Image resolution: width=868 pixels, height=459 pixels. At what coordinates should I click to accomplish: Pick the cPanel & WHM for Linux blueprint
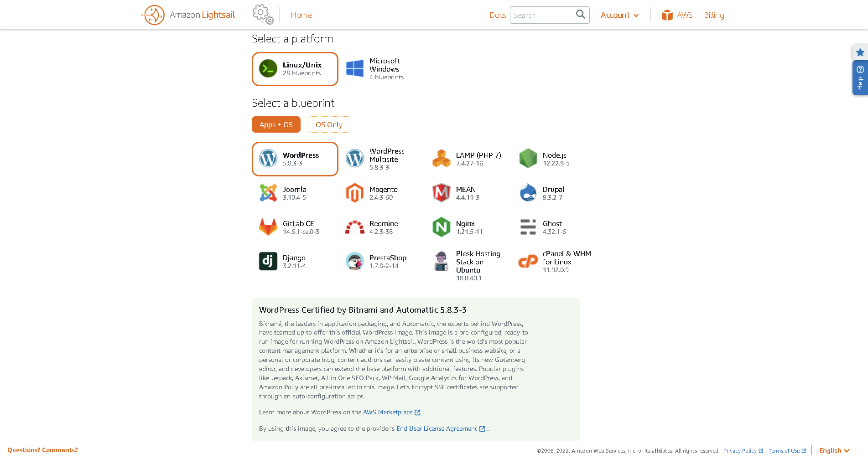[x=528, y=261]
